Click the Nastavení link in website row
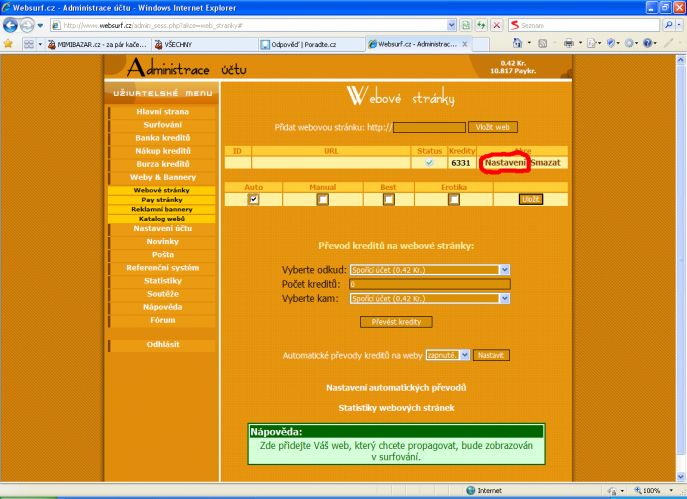The height and width of the screenshot is (499, 687). 505,163
